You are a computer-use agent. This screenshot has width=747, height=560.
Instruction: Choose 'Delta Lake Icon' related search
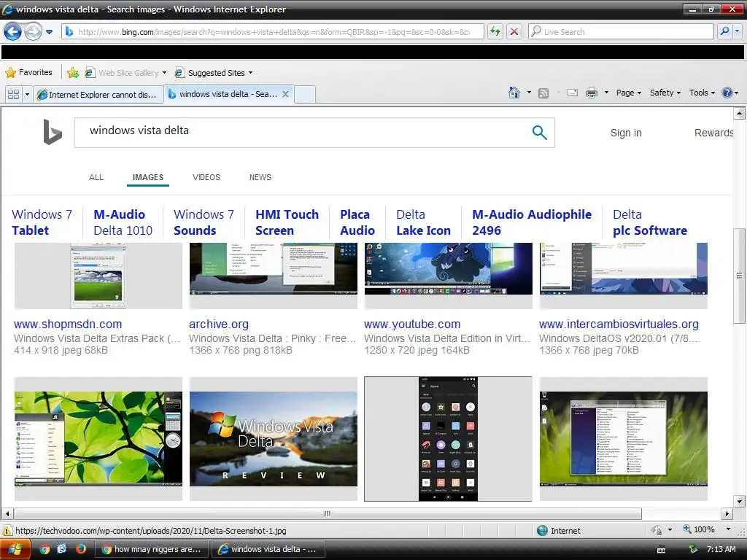tap(424, 222)
